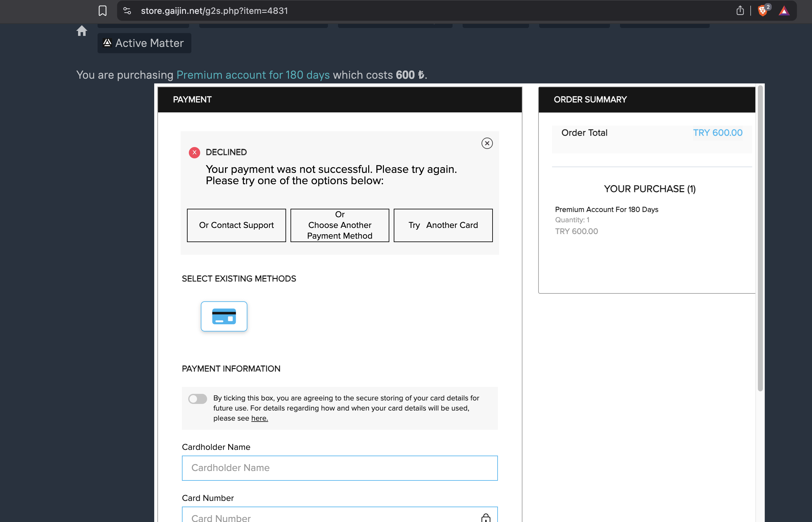Click the Brave Rewards triangle icon
812x522 pixels.
pos(784,11)
